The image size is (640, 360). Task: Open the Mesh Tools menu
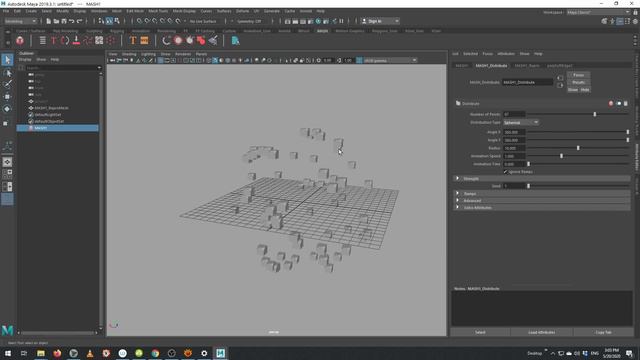(x=158, y=11)
